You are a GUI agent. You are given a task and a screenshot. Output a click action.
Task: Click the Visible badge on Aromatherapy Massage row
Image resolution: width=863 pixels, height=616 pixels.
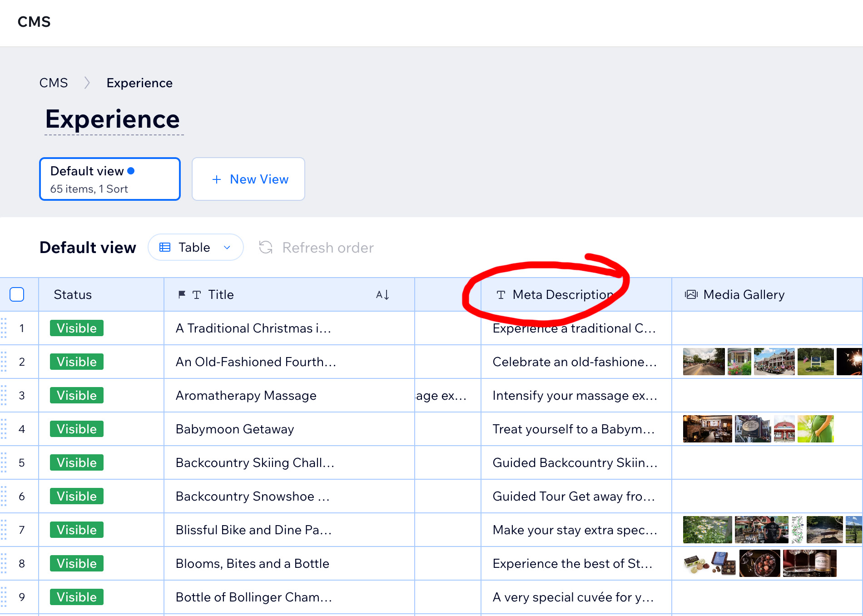pyautogui.click(x=76, y=395)
